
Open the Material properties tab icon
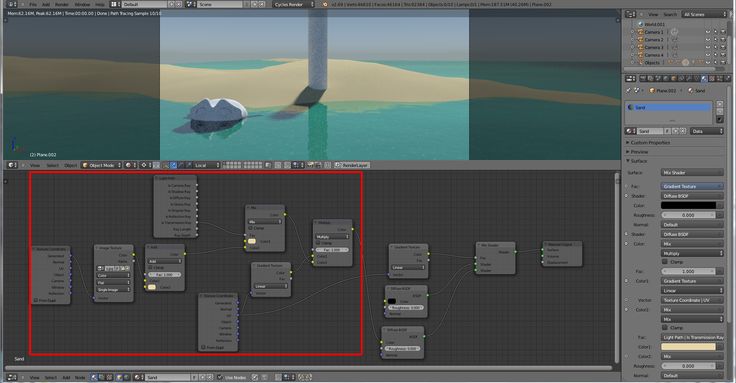coord(703,79)
